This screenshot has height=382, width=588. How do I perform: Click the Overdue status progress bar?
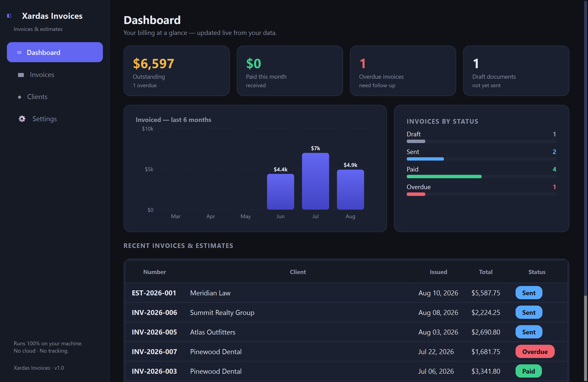pyautogui.click(x=482, y=194)
